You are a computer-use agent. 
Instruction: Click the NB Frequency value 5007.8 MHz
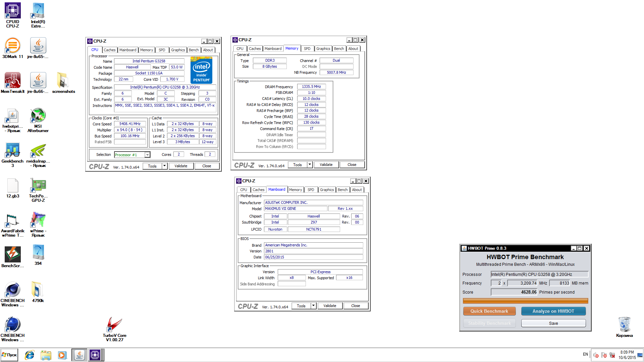(x=336, y=72)
